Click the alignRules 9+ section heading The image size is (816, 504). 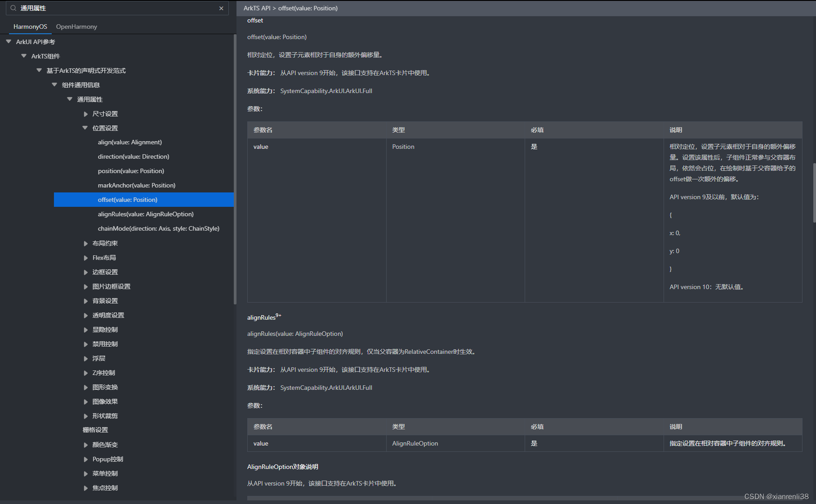coord(264,317)
